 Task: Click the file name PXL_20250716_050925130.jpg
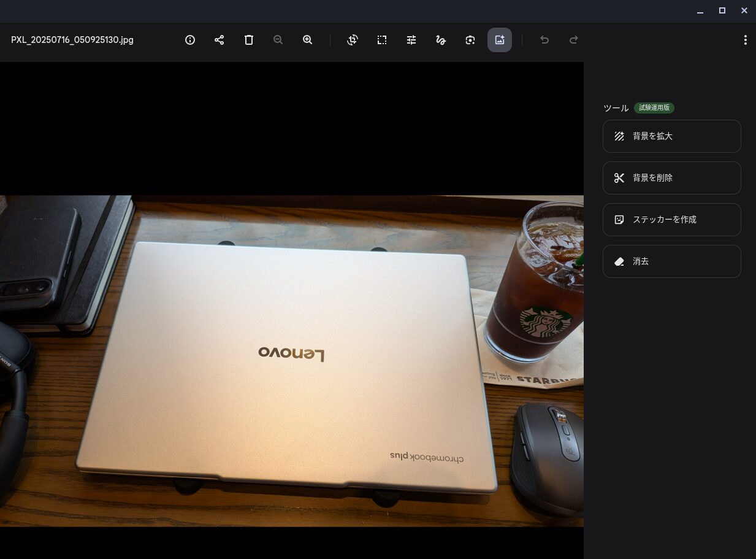click(x=72, y=40)
